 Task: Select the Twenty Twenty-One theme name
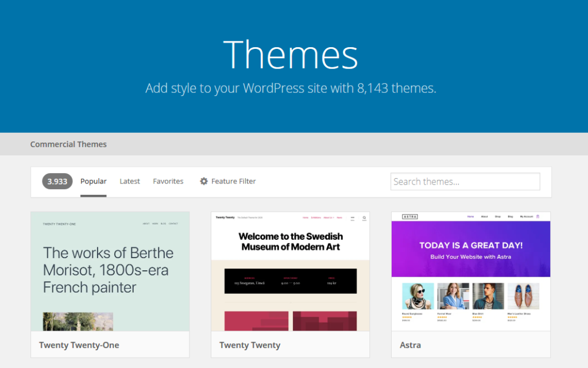point(79,345)
